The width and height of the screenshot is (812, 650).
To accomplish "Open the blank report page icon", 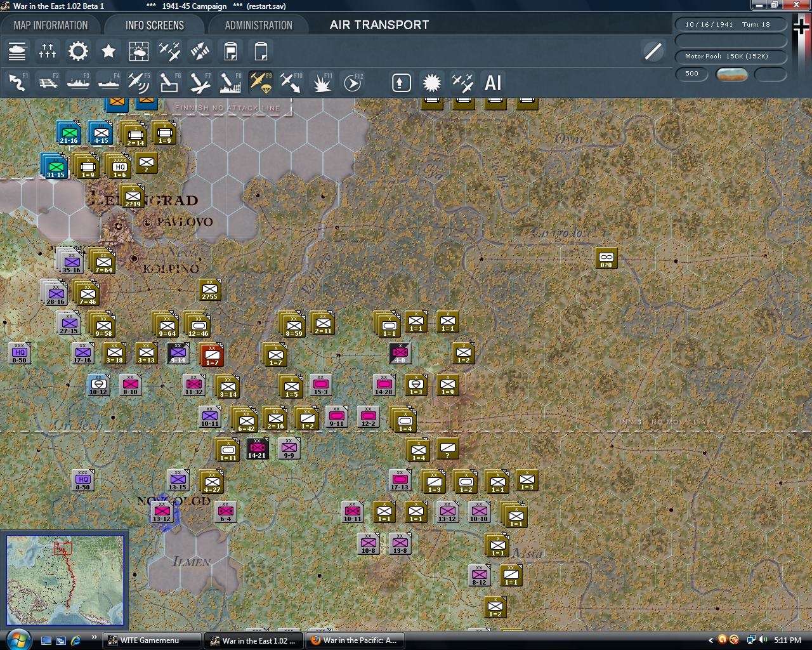I will 261,51.
